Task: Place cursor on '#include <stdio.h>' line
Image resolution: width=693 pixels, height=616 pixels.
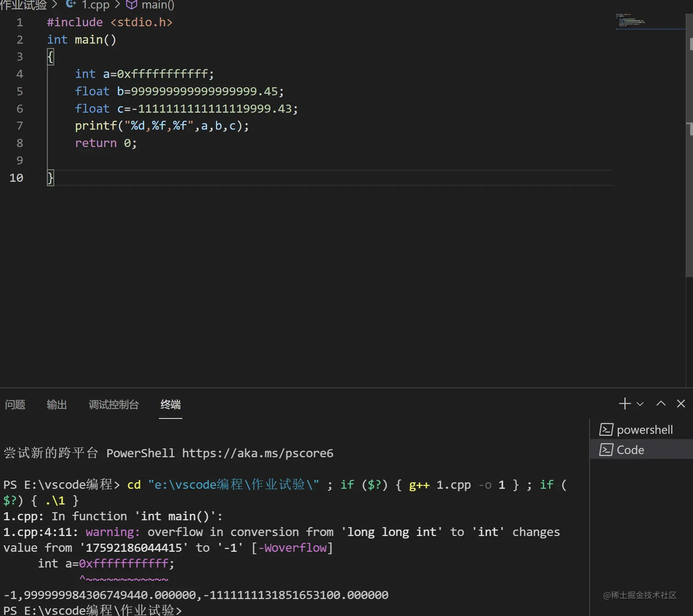Action: (x=110, y=22)
